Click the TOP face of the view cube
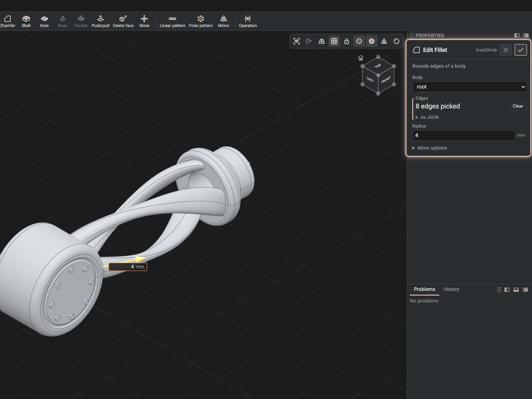Viewport: 532px width, 399px height. (x=378, y=66)
